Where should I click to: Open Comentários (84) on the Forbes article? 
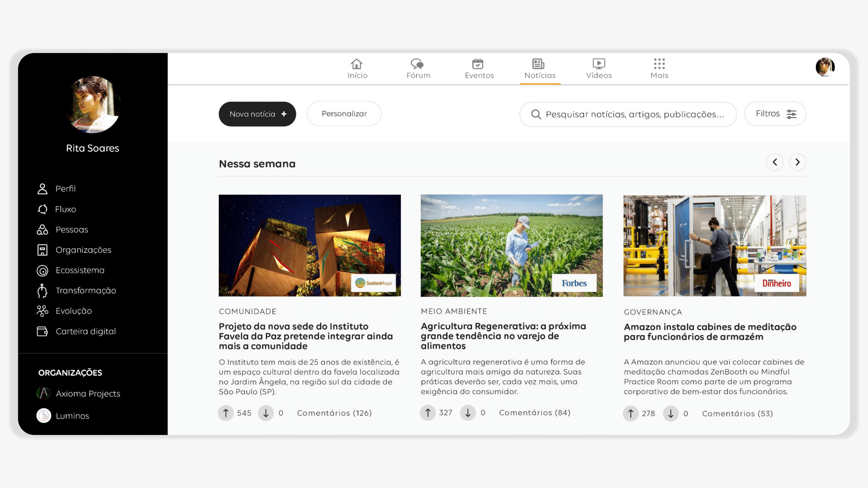(534, 413)
